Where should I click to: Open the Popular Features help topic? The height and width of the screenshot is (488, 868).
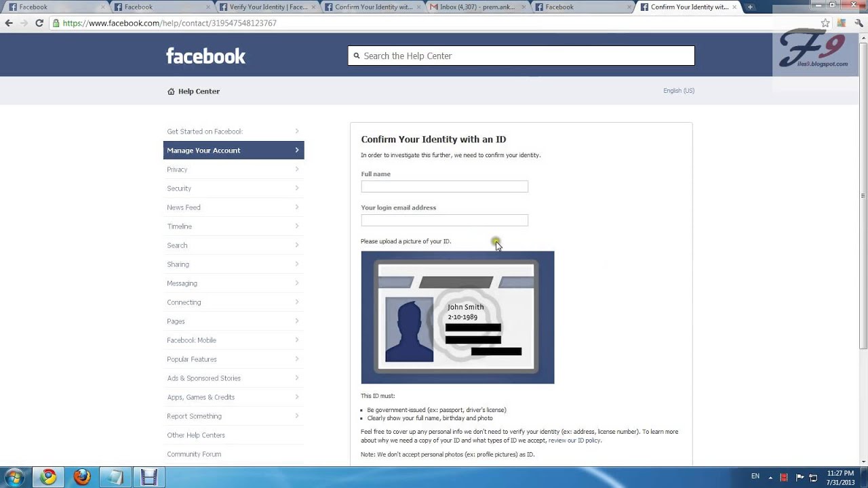[233, 359]
